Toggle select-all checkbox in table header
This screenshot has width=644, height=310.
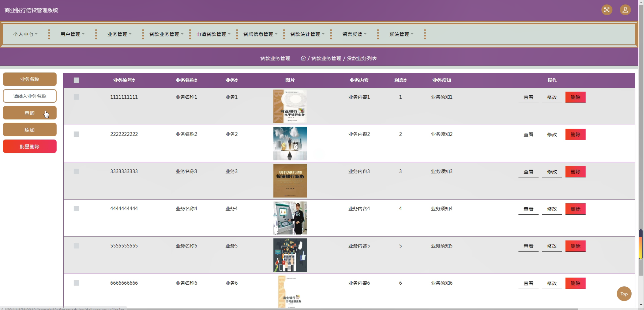(76, 80)
